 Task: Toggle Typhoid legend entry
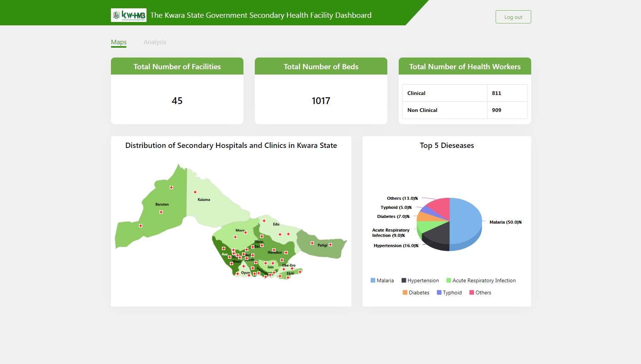click(x=449, y=292)
